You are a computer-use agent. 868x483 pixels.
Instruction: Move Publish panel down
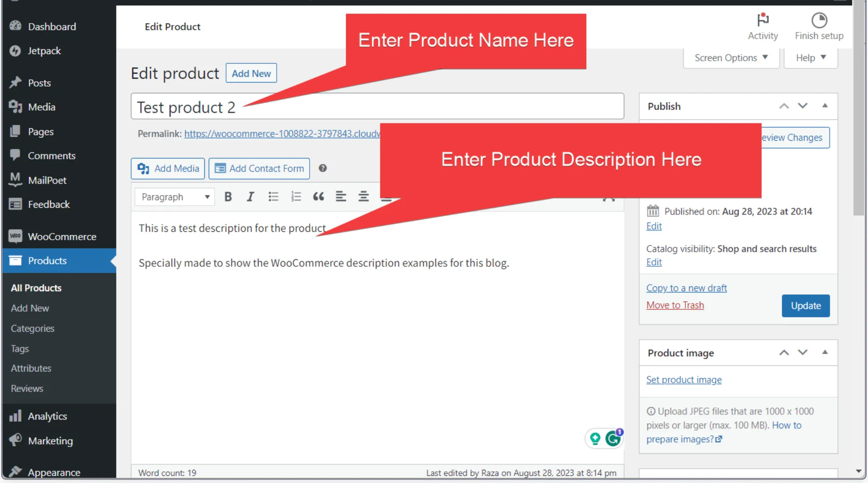click(x=803, y=106)
